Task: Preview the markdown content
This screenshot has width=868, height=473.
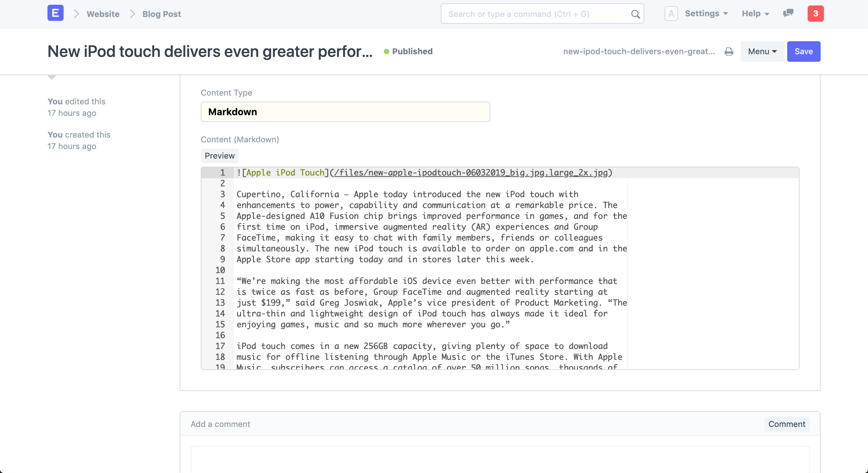Action: (220, 156)
